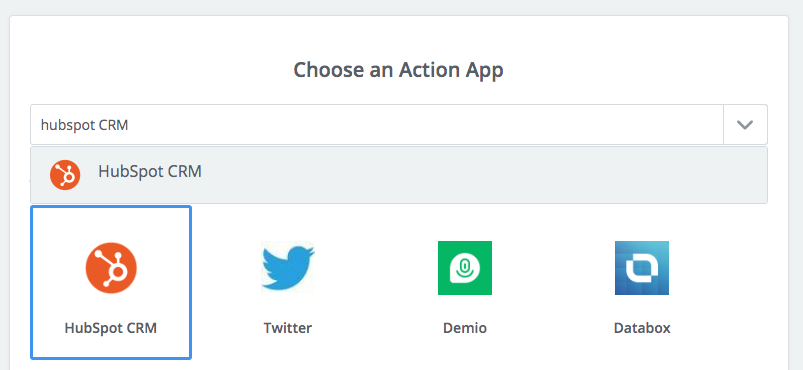The width and height of the screenshot is (803, 370).
Task: Click the HubSpot CRM label in the selected tile
Action: tap(111, 327)
